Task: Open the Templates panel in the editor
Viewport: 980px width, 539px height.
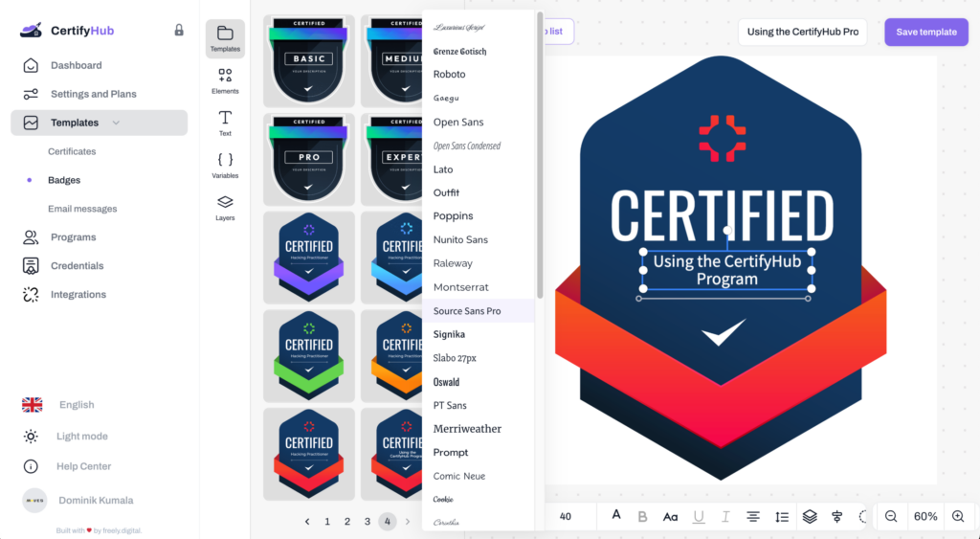Action: (x=225, y=38)
